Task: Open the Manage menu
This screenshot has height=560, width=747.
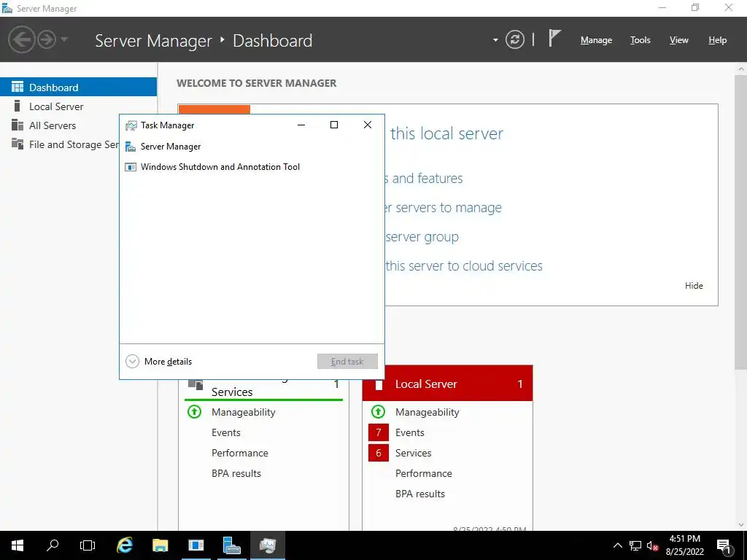Action: [596, 41]
